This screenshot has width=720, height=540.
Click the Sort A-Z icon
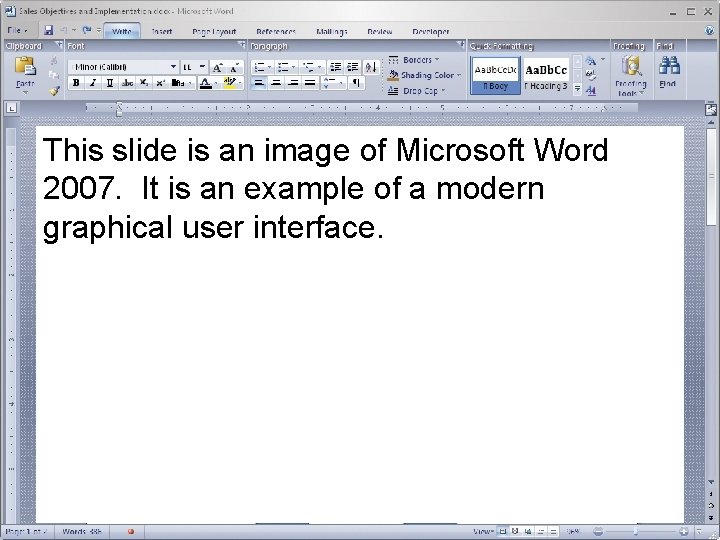pos(371,67)
